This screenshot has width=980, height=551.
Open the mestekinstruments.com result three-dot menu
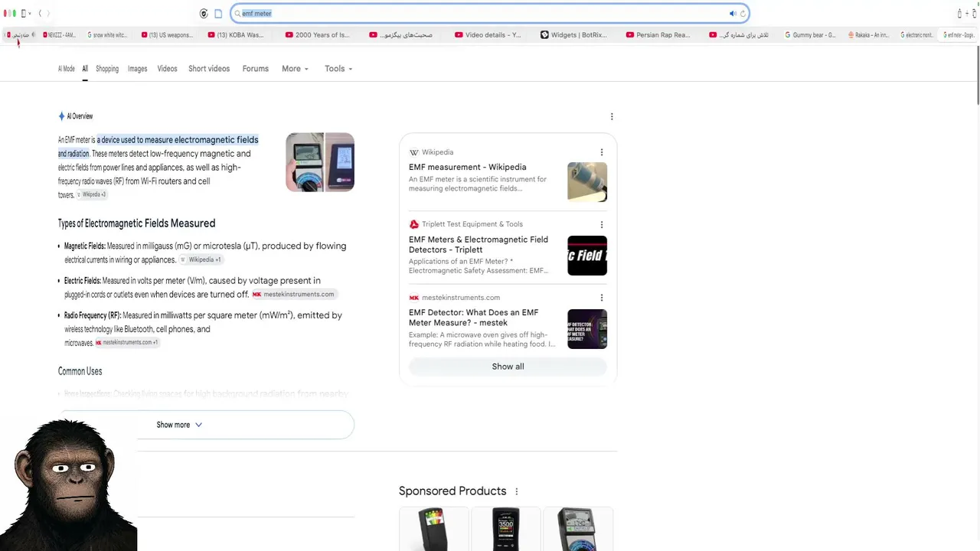pyautogui.click(x=602, y=298)
